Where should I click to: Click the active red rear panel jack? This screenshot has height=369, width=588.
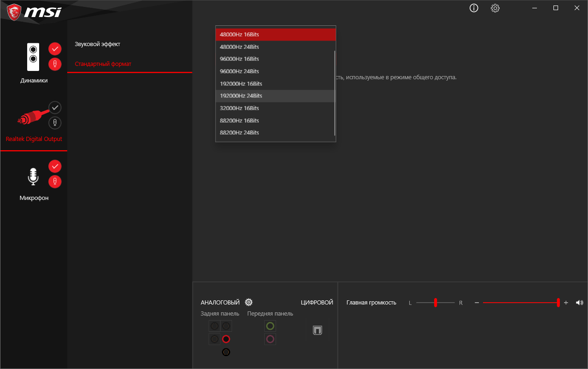[x=226, y=339]
